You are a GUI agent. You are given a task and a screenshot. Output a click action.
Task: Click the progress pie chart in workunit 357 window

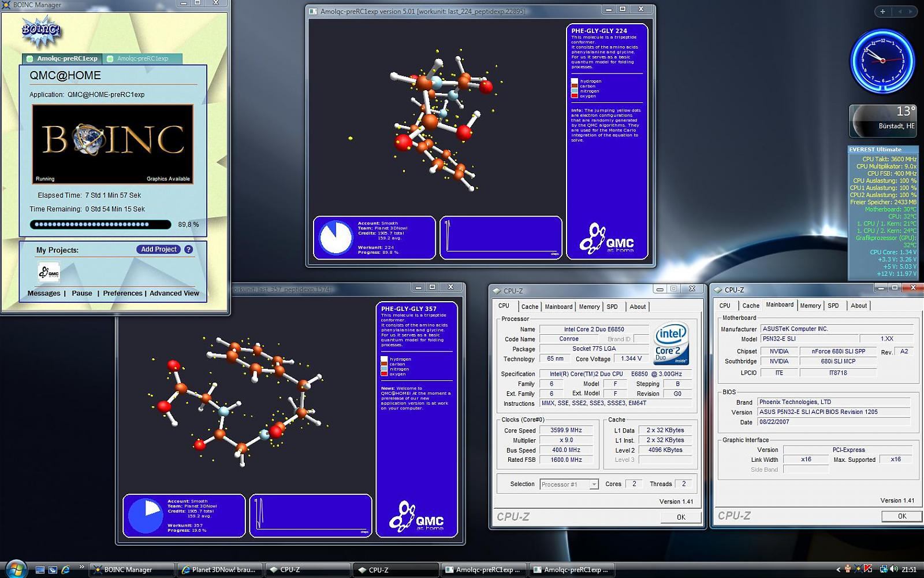coord(146,516)
